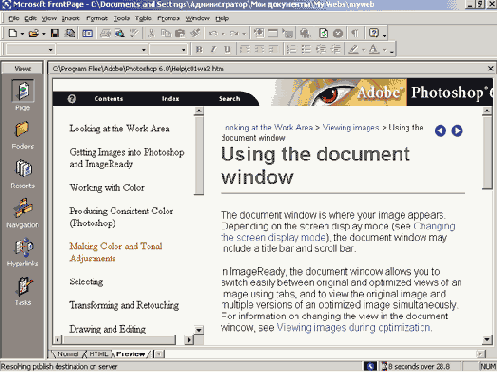Screen dimensions: 497x372
Task: Toggle Italic formatting button
Action: coord(214,49)
